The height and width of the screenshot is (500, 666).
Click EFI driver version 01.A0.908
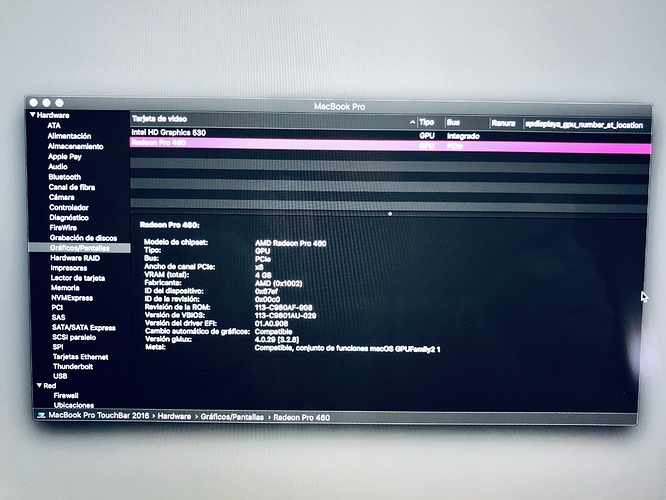tap(271, 324)
